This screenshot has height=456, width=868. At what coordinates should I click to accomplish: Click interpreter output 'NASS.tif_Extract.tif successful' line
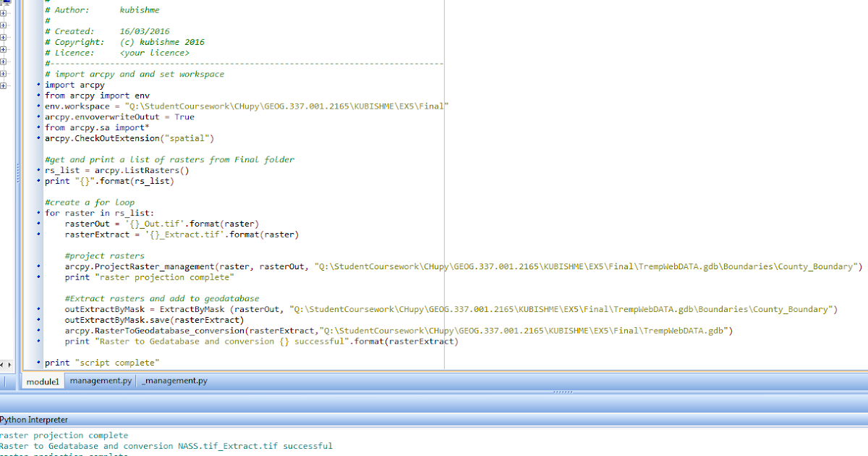[x=166, y=447]
